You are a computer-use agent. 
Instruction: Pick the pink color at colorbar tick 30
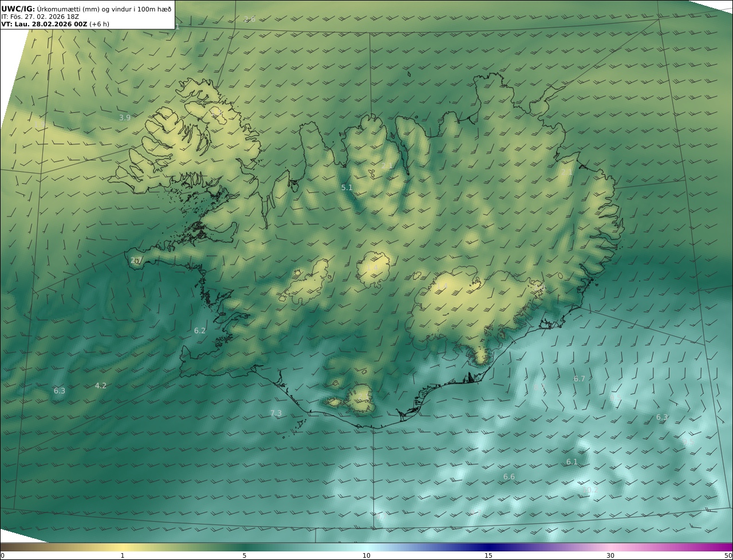pyautogui.click(x=610, y=547)
